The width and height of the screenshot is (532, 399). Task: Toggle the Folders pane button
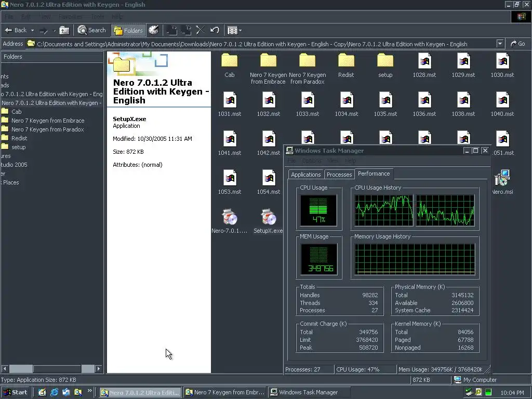click(128, 30)
